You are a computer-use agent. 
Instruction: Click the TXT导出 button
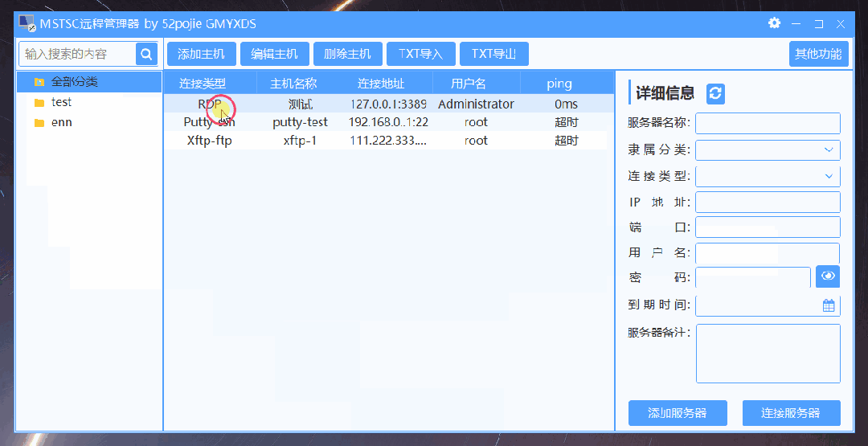point(494,54)
